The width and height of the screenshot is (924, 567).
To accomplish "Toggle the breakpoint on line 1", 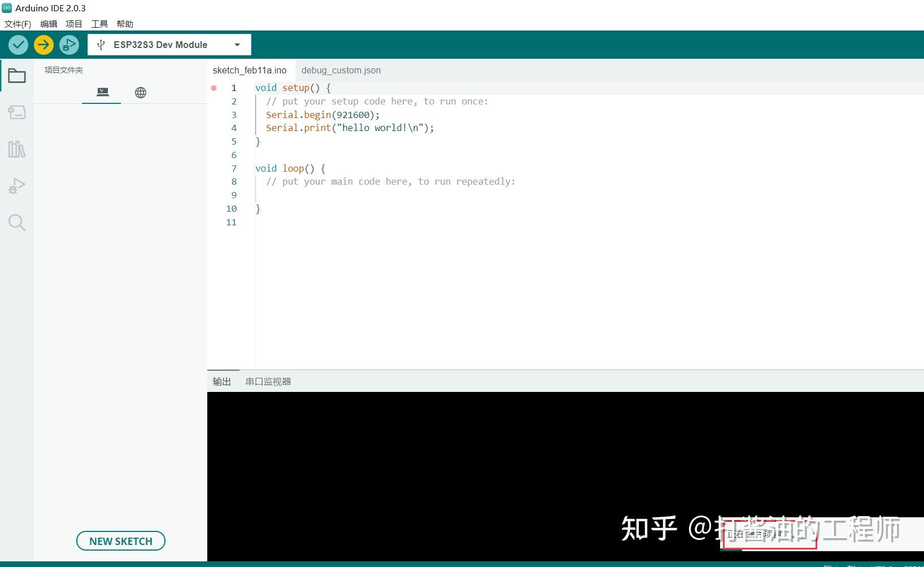I will [213, 88].
